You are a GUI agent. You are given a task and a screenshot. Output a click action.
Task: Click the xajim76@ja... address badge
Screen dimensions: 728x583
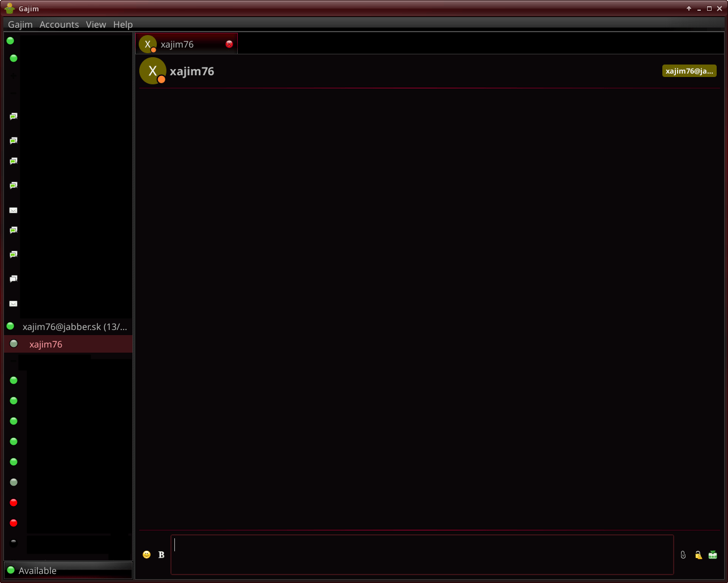(x=689, y=71)
